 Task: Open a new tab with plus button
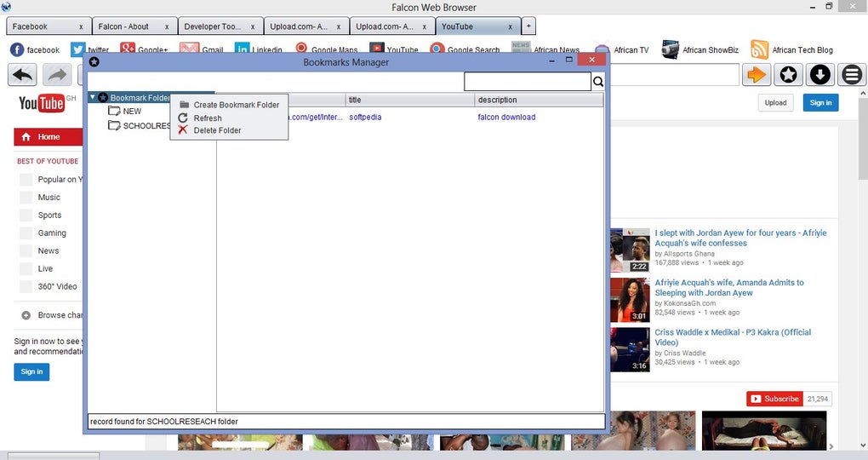[528, 26]
